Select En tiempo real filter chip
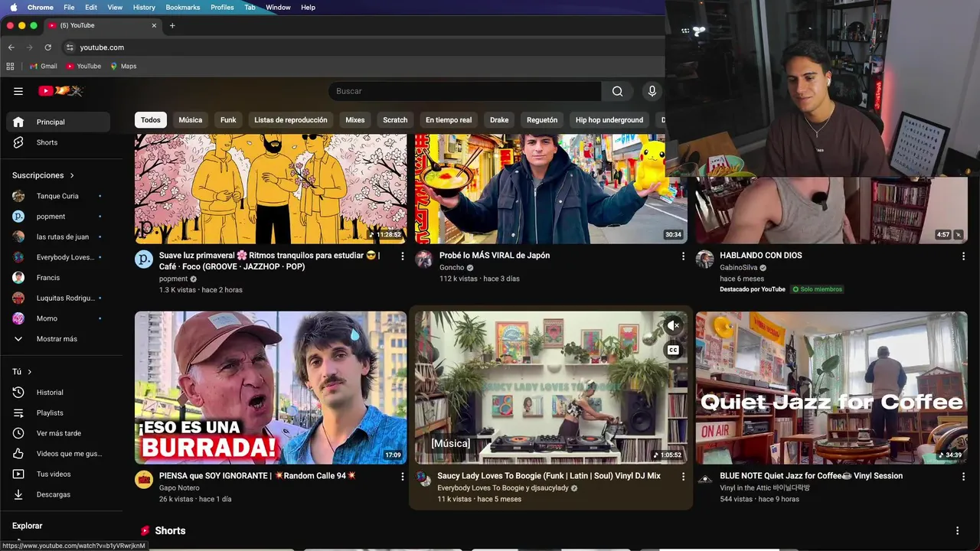This screenshot has width=980, height=551. click(449, 120)
